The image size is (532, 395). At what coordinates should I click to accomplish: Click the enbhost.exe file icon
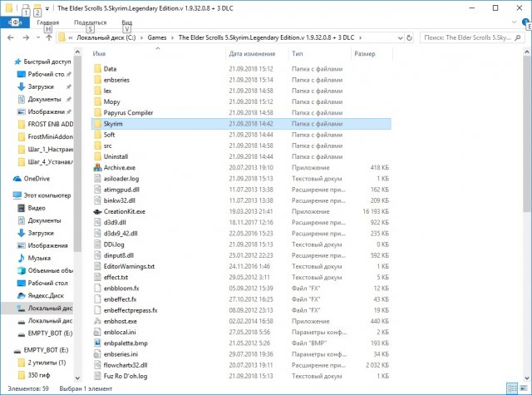pos(98,320)
